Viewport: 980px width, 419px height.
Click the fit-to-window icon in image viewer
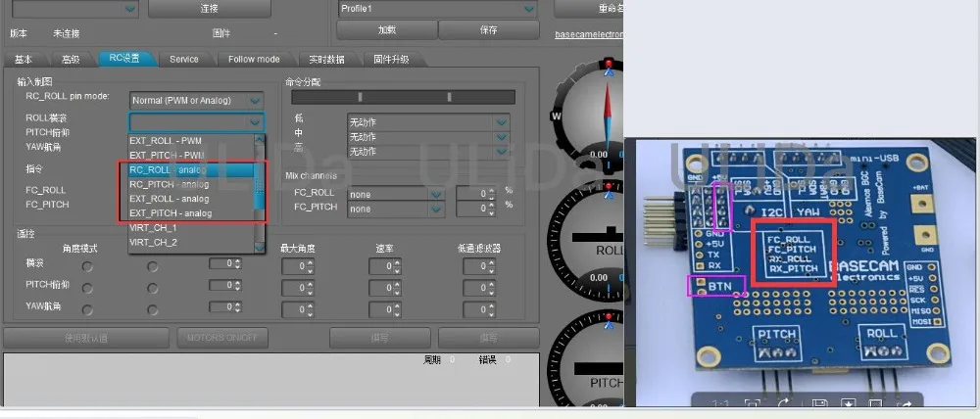click(753, 404)
